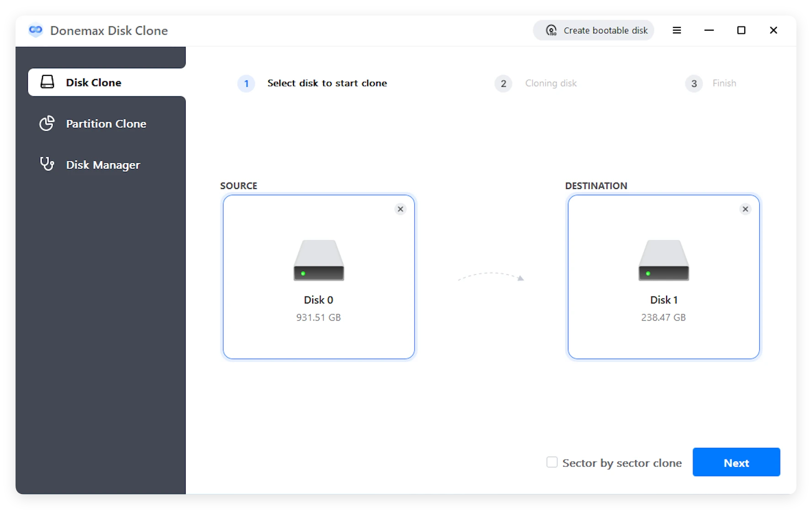Close the Donemax Disk Clone window
The width and height of the screenshot is (812, 510).
(x=774, y=30)
